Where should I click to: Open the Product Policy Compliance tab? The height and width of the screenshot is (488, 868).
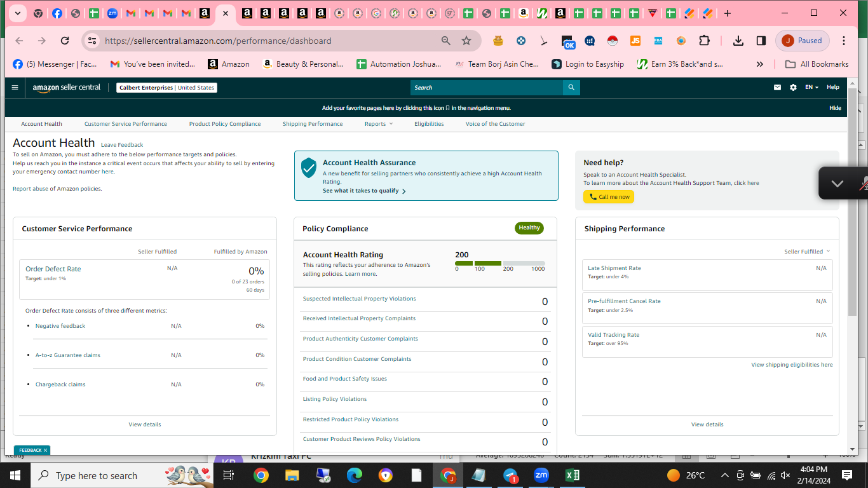225,124
